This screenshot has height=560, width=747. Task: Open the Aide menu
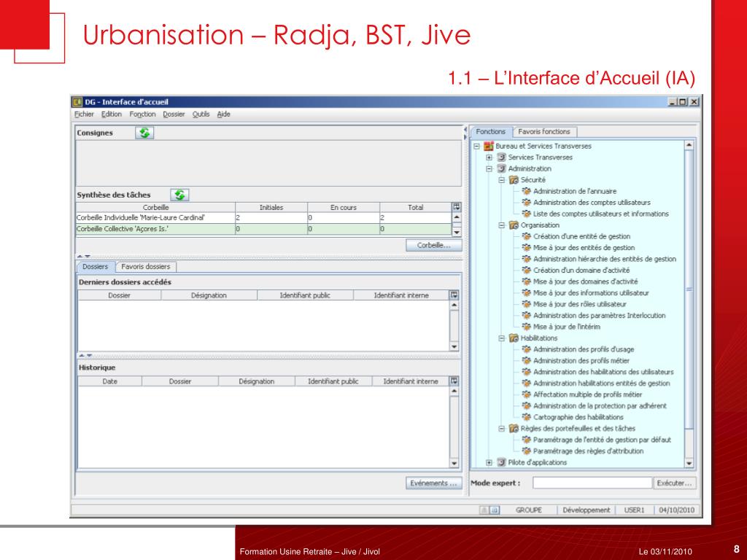point(223,114)
